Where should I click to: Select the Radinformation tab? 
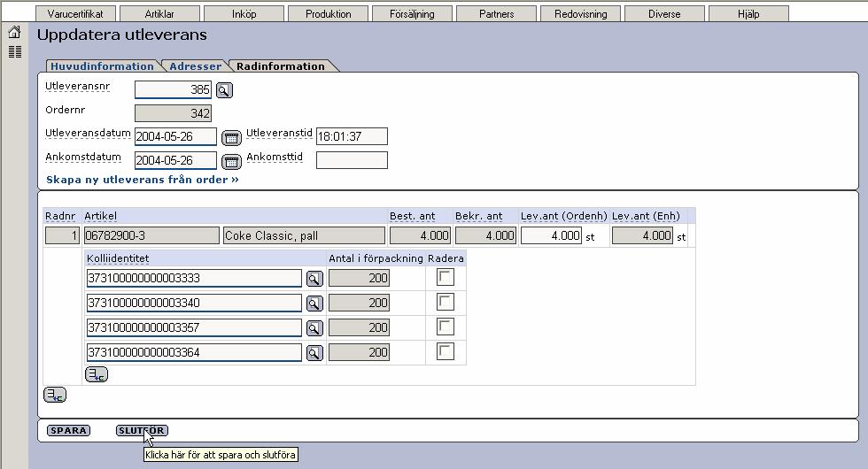coord(281,66)
